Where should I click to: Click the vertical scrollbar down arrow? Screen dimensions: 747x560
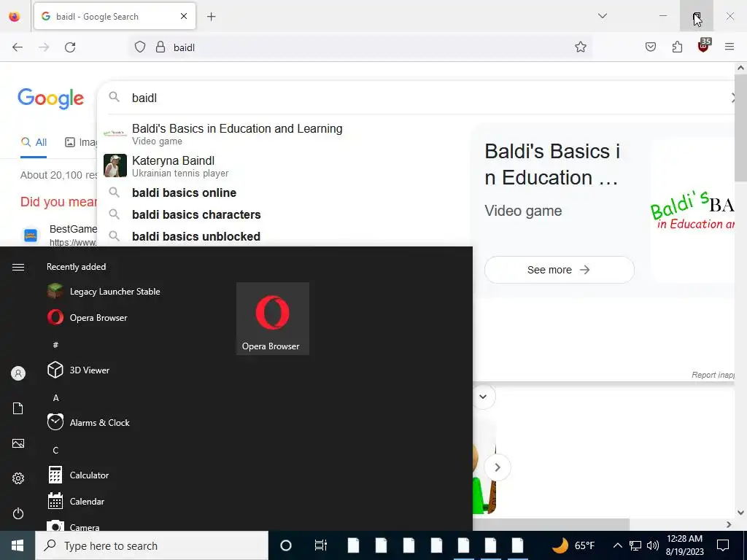740,513
